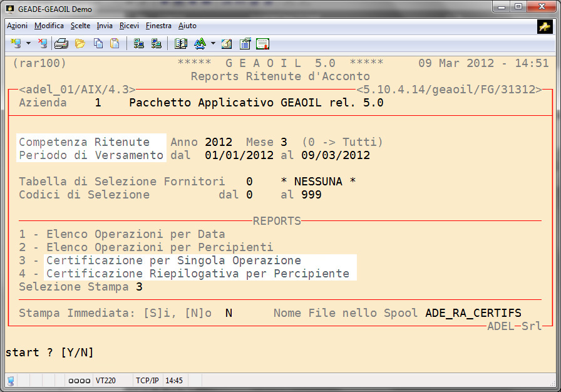This screenshot has height=392, width=561.
Task: Click the certificate icon at toolbar end
Action: click(263, 44)
